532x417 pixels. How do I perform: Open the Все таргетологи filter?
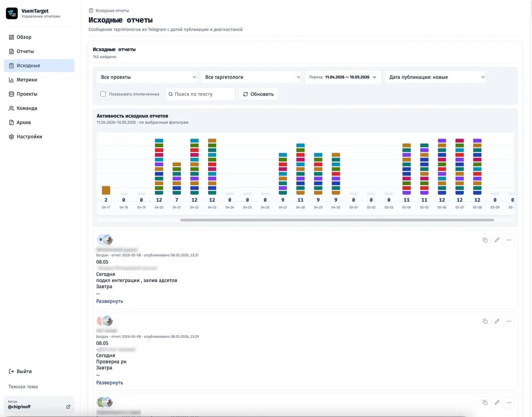point(251,77)
